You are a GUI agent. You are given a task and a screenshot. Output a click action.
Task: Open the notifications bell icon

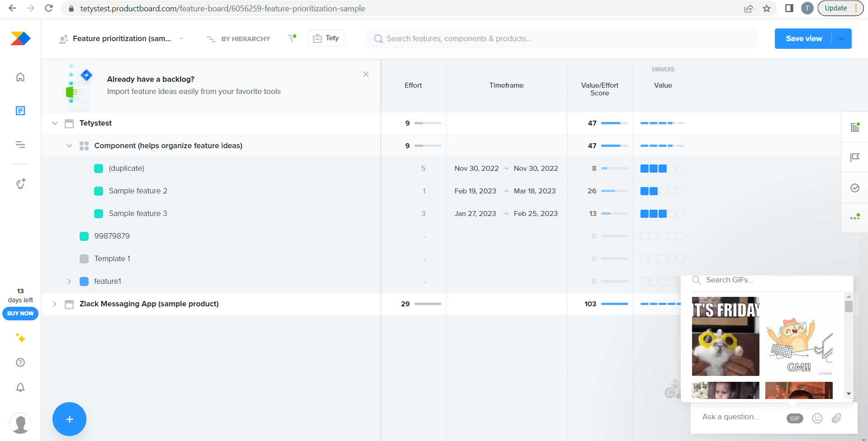click(x=20, y=387)
